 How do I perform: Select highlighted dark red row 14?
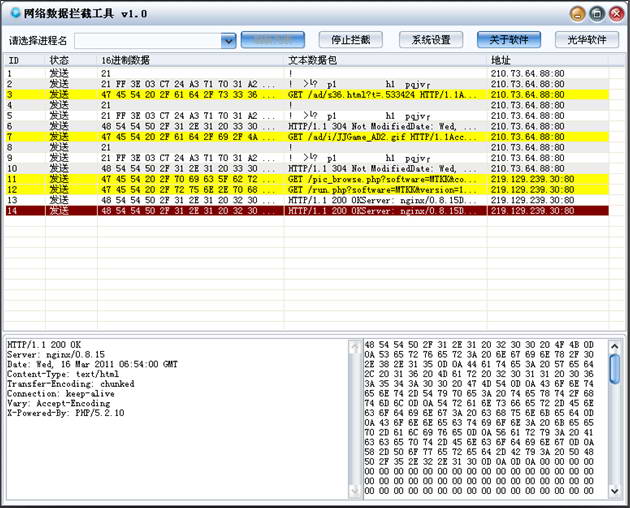click(307, 211)
